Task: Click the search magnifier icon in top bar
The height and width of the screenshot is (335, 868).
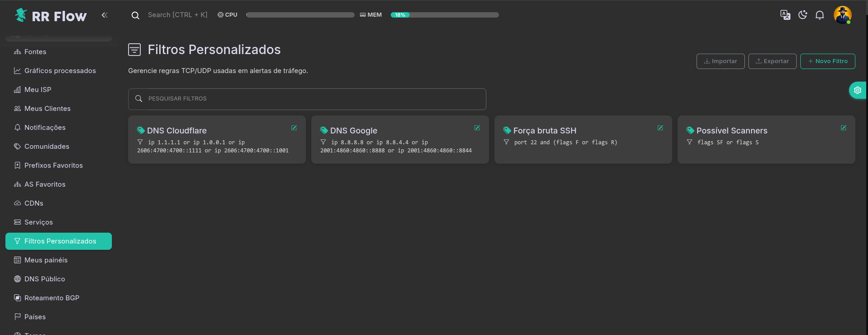Action: [135, 15]
